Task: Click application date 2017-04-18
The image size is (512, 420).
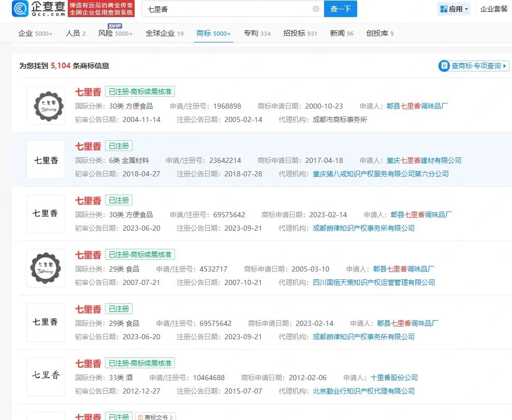Action: (324, 160)
